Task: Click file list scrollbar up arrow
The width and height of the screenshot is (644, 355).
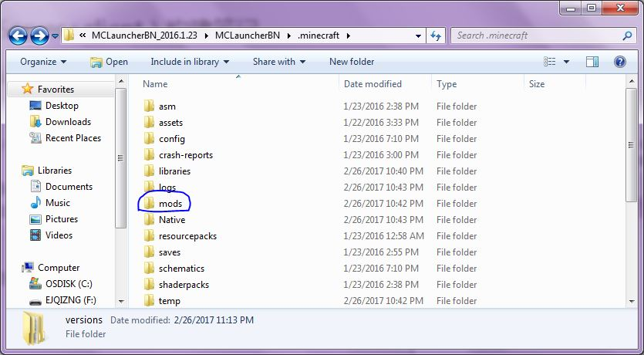Action: pyautogui.click(x=632, y=82)
